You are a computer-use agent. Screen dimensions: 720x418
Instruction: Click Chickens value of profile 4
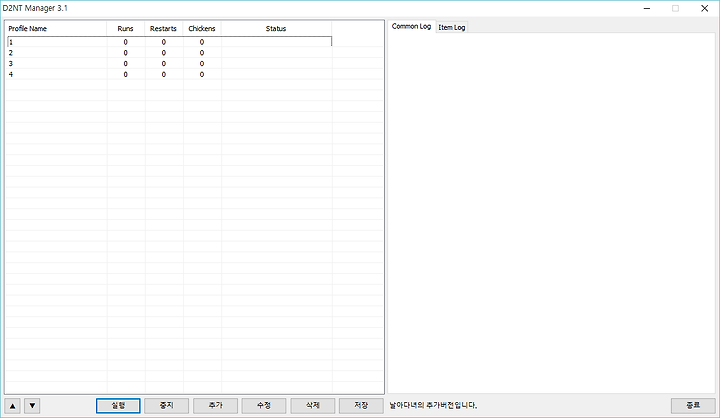point(202,74)
